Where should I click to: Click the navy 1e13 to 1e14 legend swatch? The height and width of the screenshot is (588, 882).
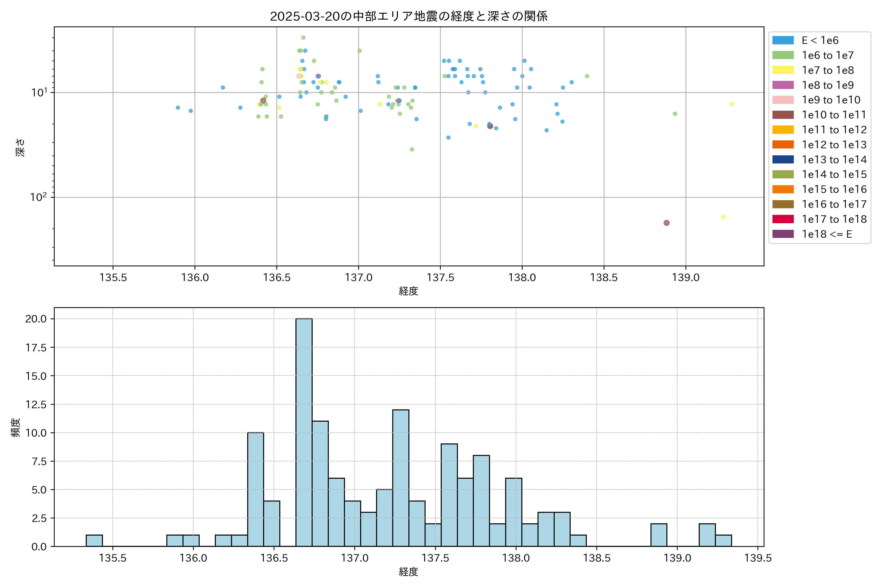[783, 159]
